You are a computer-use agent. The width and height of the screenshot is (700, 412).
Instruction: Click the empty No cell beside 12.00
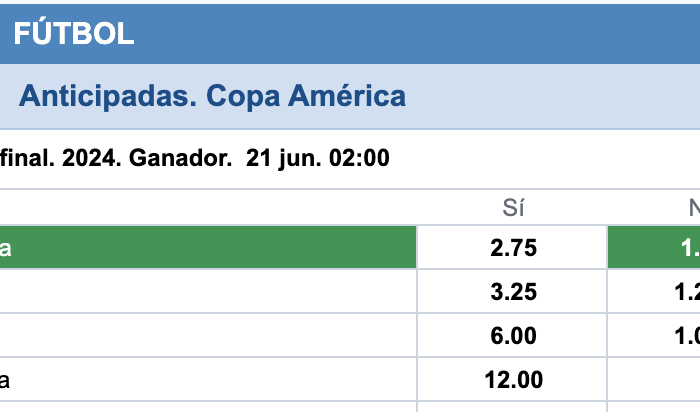pos(654,379)
